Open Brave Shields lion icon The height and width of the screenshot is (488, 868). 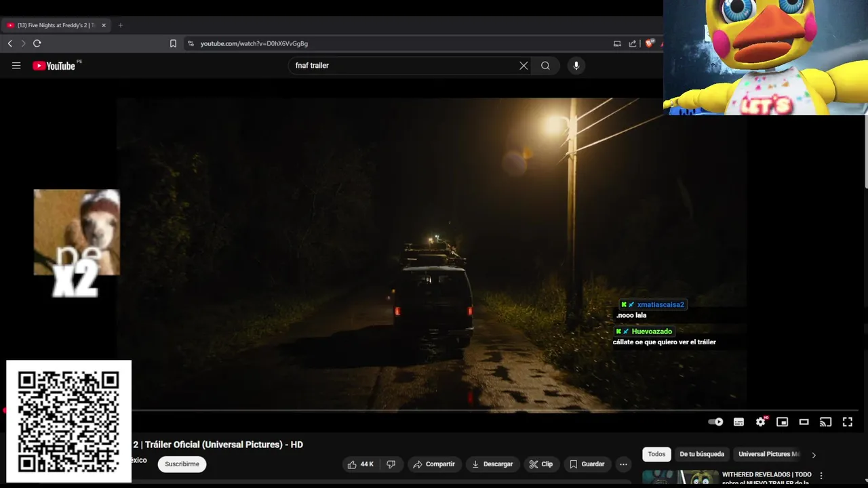pyautogui.click(x=650, y=43)
